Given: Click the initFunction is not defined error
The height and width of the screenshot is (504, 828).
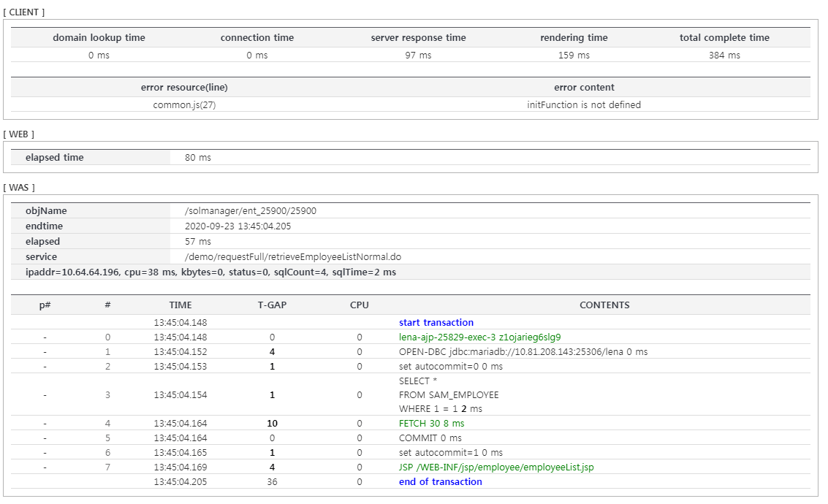Looking at the screenshot, I should [x=585, y=104].
